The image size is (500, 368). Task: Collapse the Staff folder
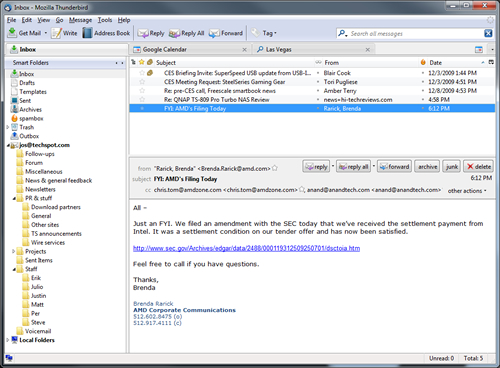[x=14, y=269]
